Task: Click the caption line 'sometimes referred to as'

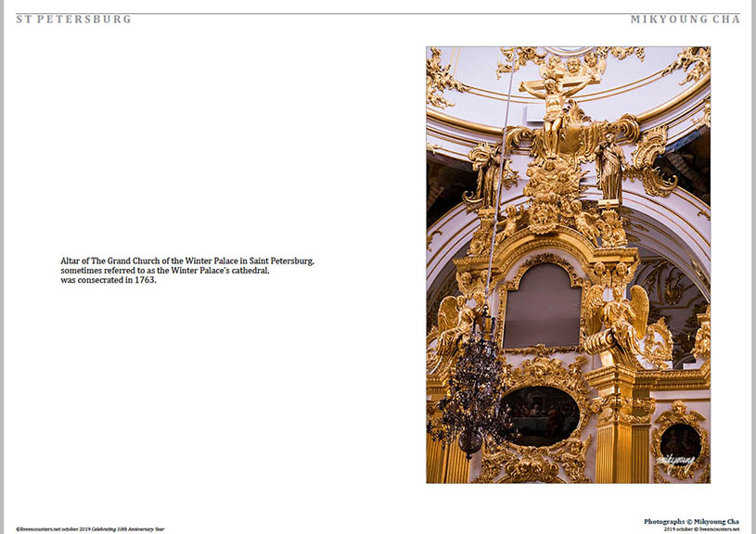Action: [x=165, y=271]
